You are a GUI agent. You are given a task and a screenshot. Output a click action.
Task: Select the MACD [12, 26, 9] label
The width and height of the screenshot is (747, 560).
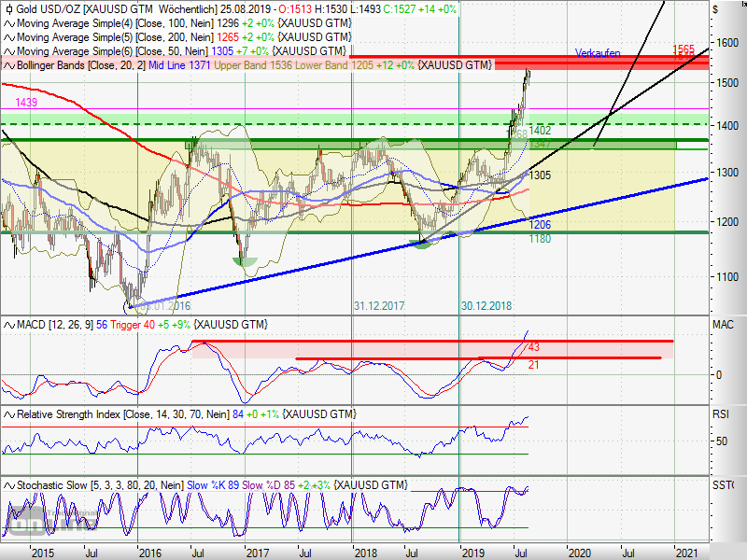[55, 325]
